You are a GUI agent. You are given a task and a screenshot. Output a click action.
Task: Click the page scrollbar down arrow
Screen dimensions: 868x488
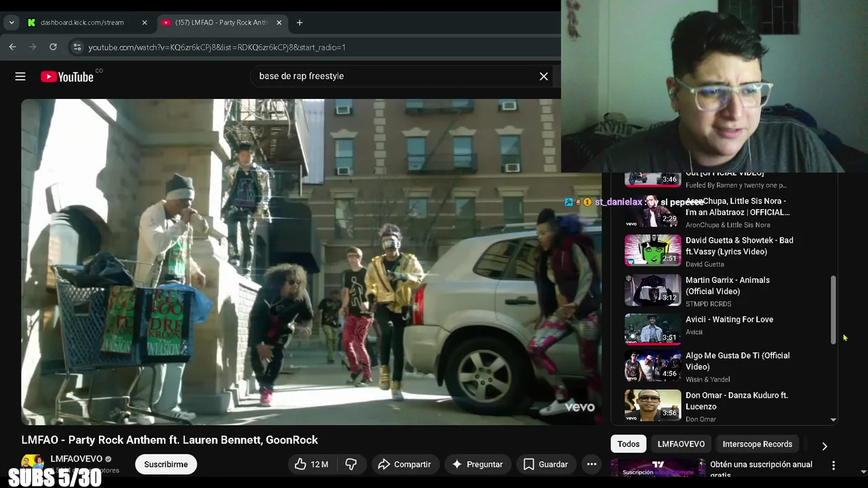coord(863,472)
